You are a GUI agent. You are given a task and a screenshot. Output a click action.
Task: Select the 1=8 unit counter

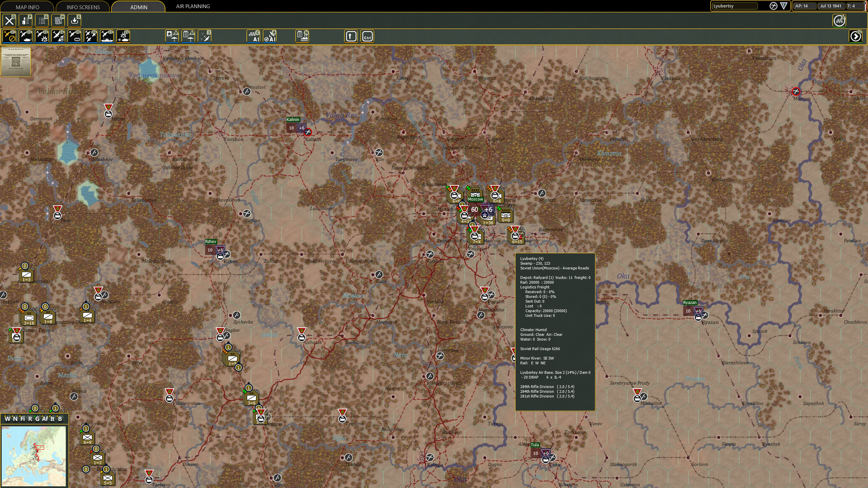[48, 316]
